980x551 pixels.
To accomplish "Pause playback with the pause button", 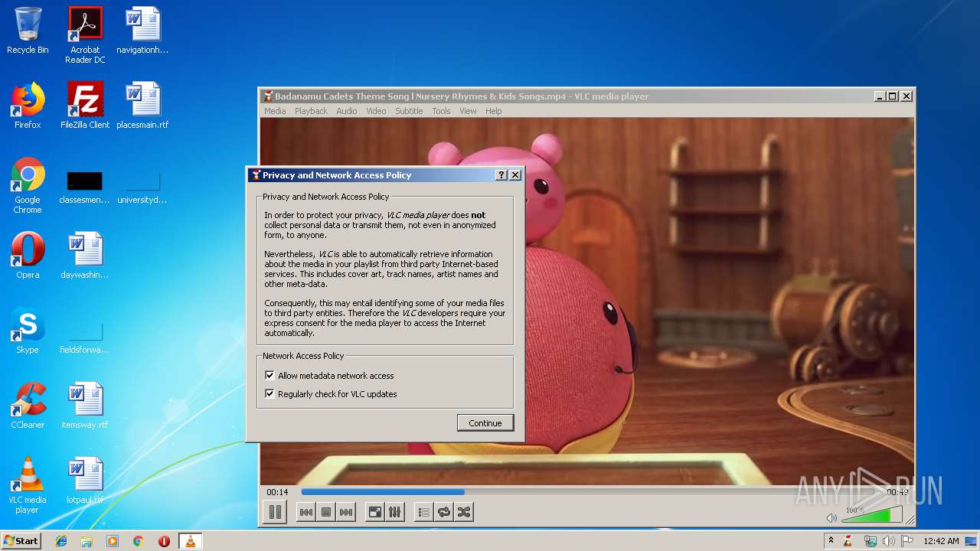I will 275,512.
